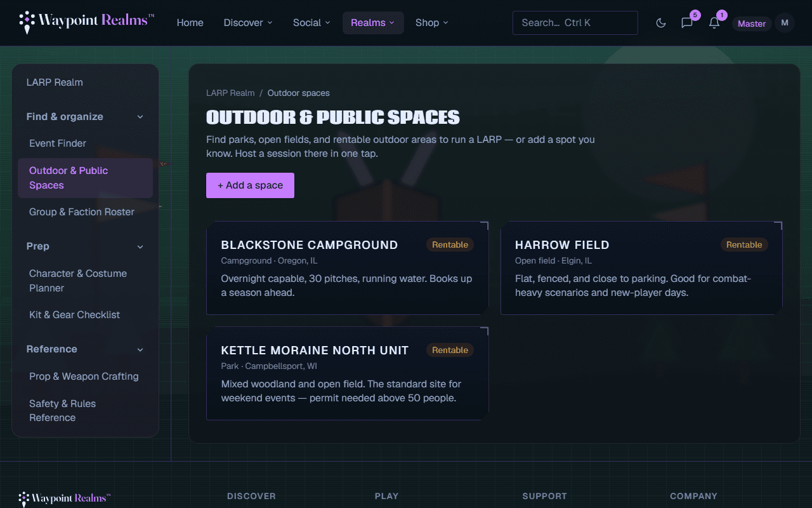Collapse the Prep section

click(85, 246)
